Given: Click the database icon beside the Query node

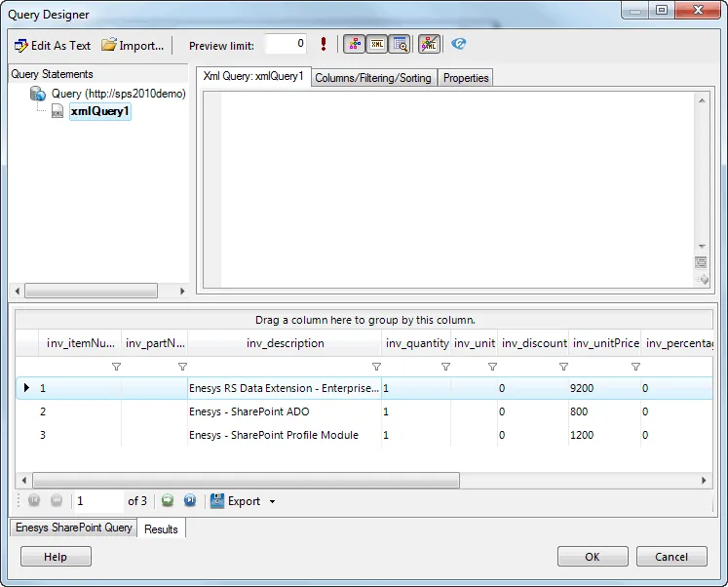Looking at the screenshot, I should 38,94.
